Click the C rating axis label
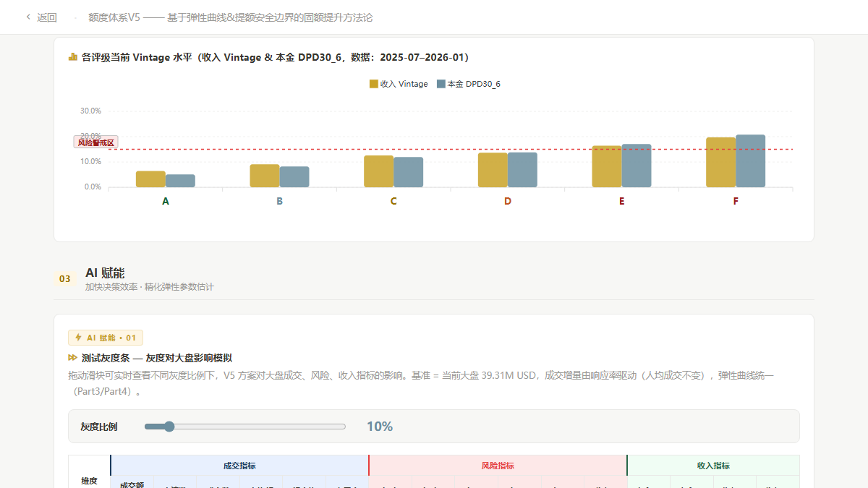 tap(393, 201)
